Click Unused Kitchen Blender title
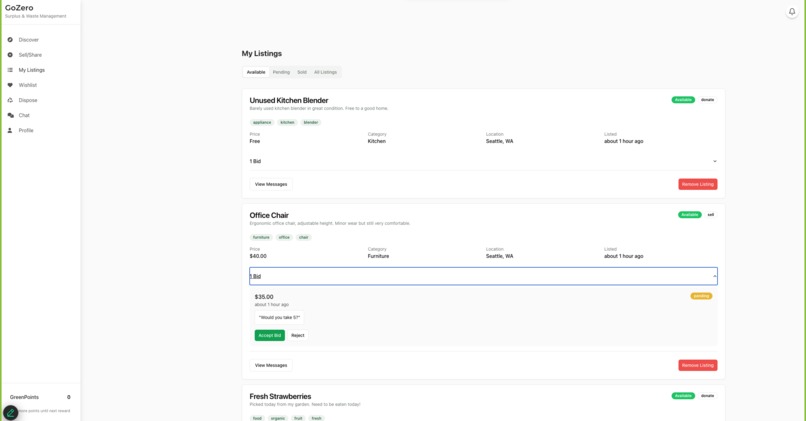The width and height of the screenshot is (806, 421). 288,100
